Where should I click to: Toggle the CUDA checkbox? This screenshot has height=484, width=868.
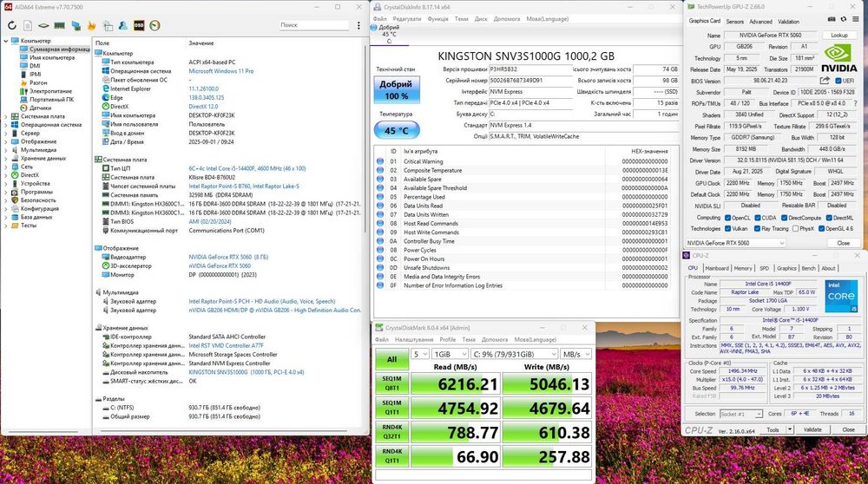pyautogui.click(x=757, y=218)
